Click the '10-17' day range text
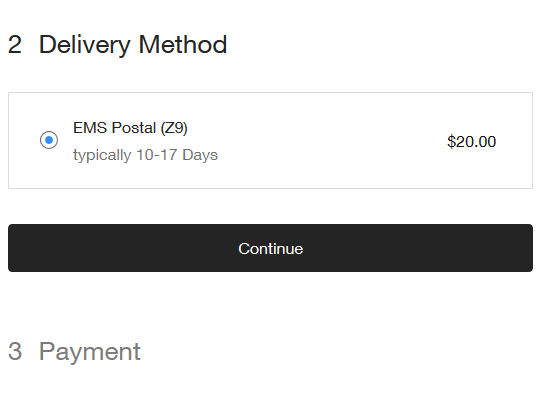Screen dimensions: 541x399 click(x=157, y=155)
